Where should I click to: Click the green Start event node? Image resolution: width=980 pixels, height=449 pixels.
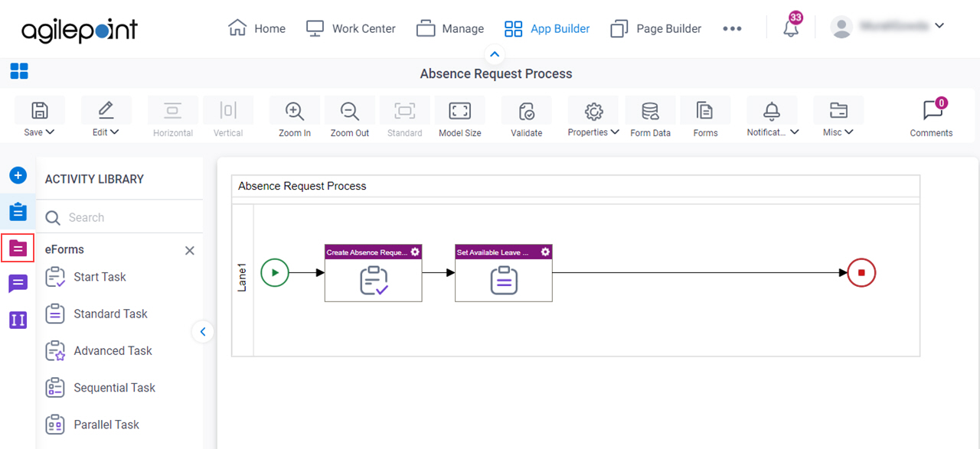tap(275, 272)
